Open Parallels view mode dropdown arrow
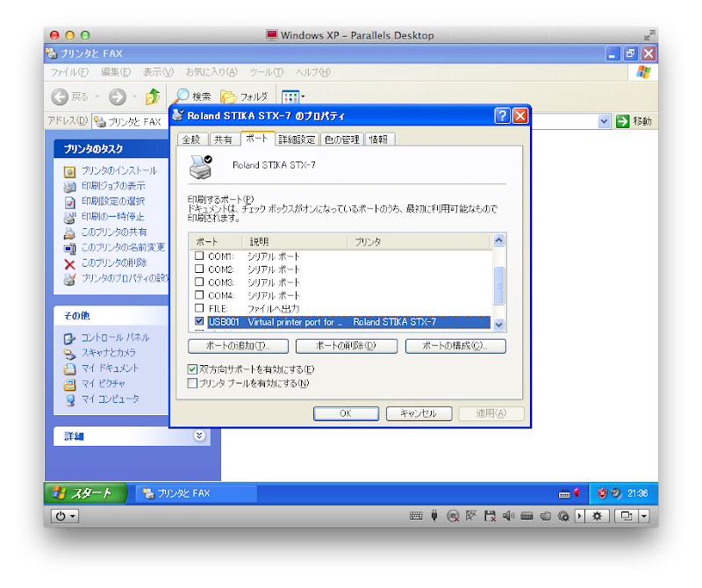This screenshot has width=702, height=588. coord(644,516)
